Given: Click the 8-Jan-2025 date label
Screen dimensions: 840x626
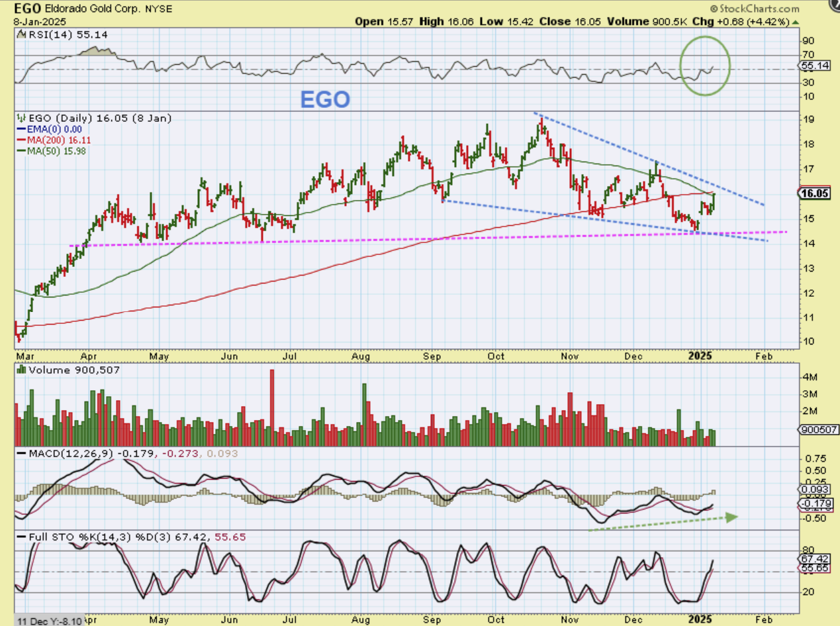Looking at the screenshot, I should [x=40, y=21].
